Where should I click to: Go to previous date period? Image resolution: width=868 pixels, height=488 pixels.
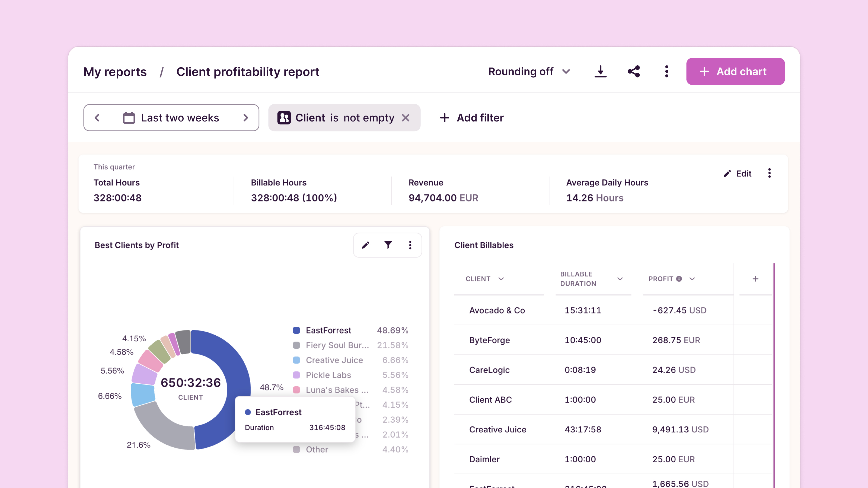click(97, 118)
